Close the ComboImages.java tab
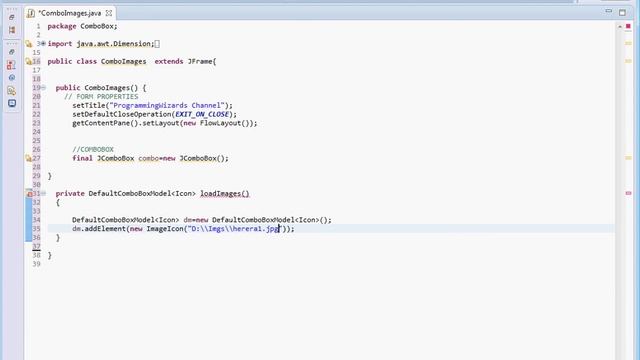The height and width of the screenshot is (360, 640). [x=109, y=13]
